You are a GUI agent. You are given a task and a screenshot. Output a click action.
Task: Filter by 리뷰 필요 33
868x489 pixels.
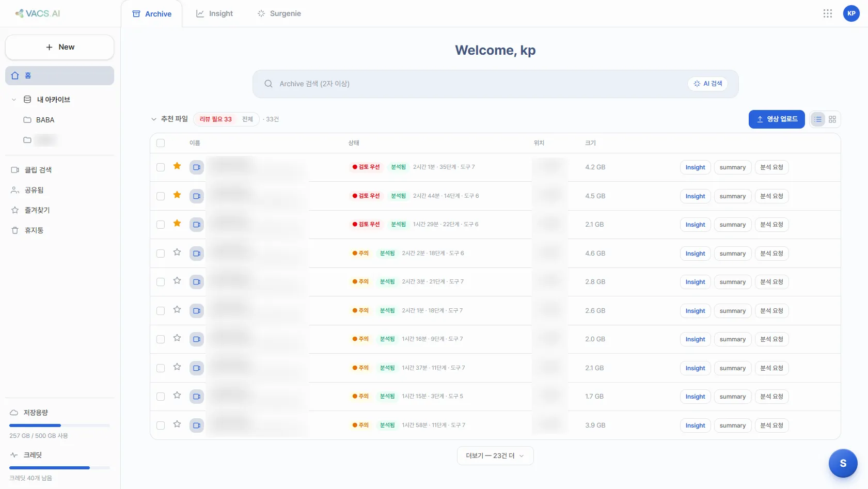[x=215, y=119]
